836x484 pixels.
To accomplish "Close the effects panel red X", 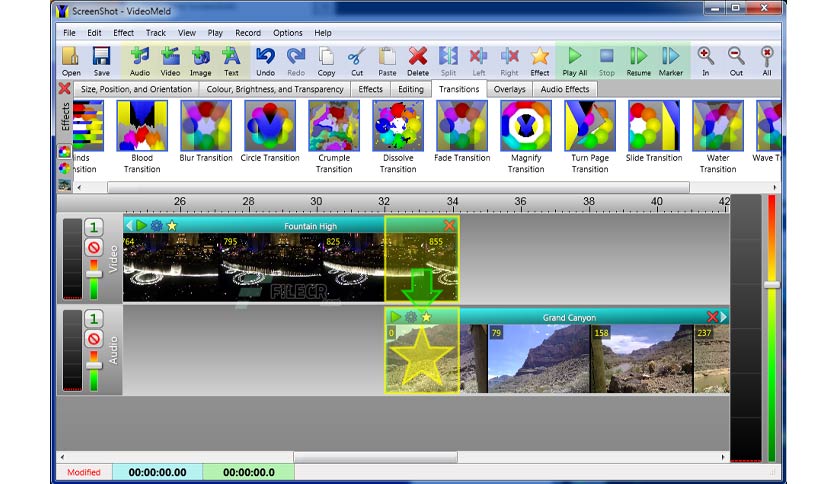I will coord(65,88).
